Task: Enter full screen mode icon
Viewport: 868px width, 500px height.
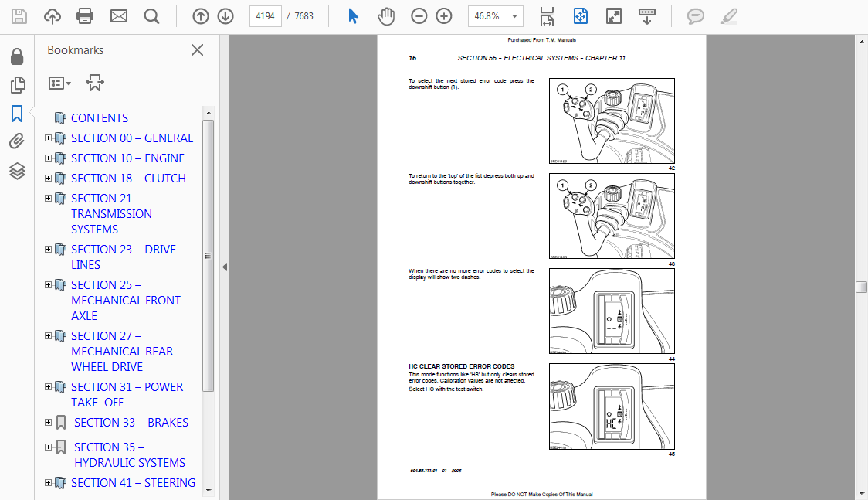Action: [614, 16]
